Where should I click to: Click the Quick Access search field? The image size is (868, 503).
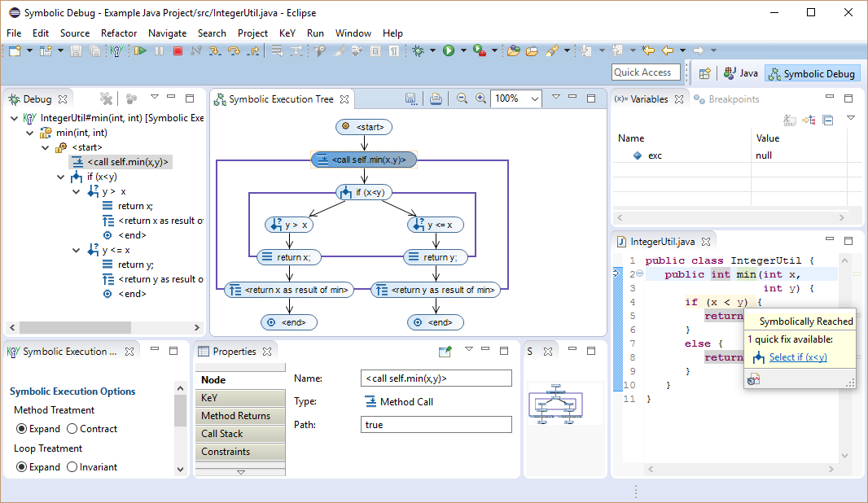pyautogui.click(x=646, y=72)
